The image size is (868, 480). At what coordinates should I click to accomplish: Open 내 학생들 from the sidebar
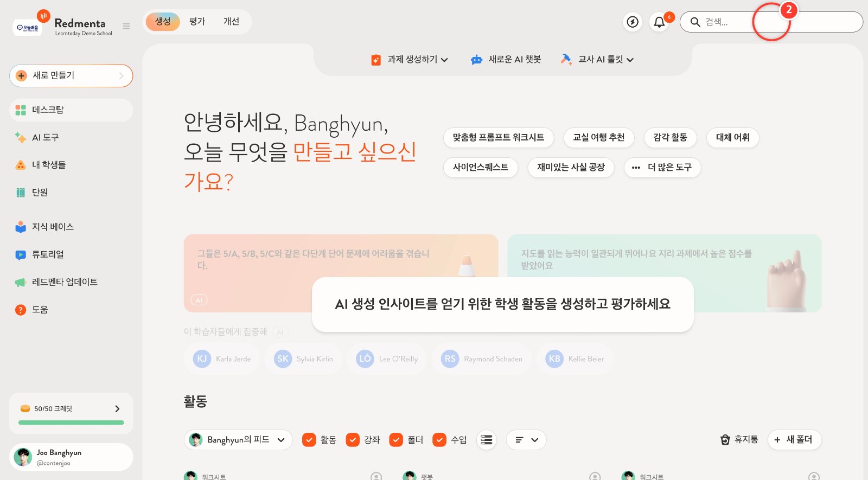pyautogui.click(x=71, y=165)
